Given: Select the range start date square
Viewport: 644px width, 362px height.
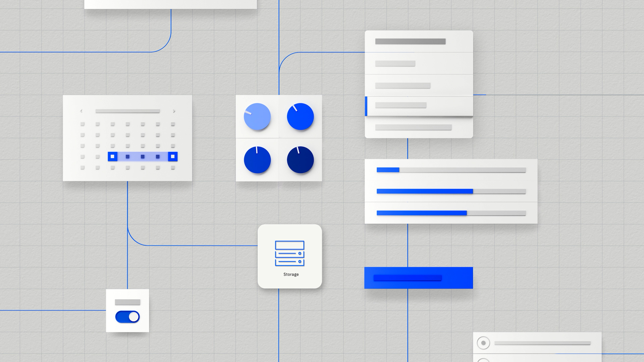Looking at the screenshot, I should pos(112,157).
